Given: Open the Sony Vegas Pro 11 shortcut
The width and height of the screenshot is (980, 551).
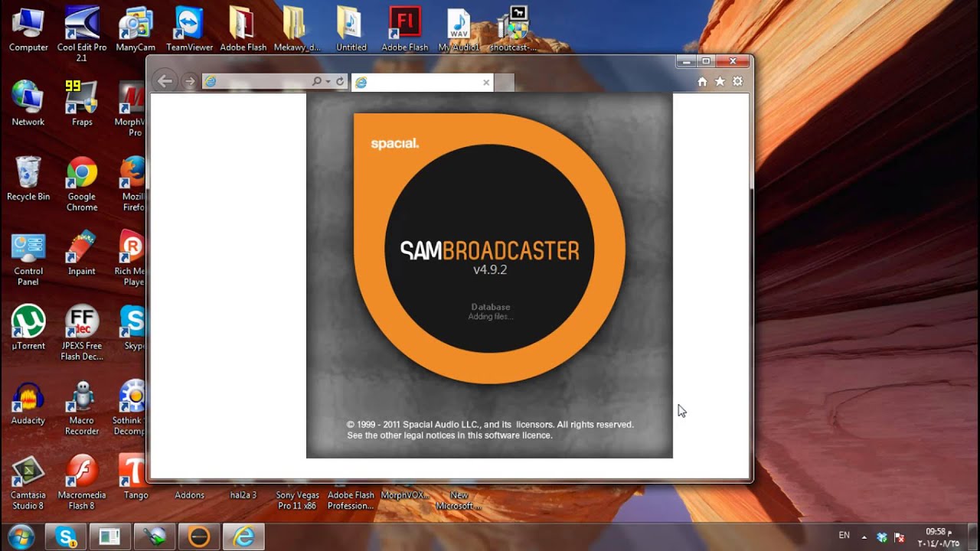Looking at the screenshot, I should click(297, 500).
